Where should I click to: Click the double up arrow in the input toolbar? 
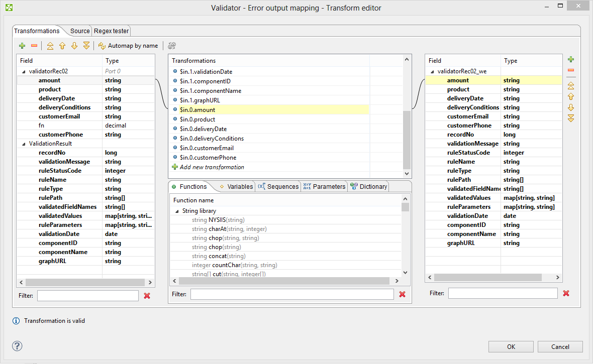coord(50,46)
